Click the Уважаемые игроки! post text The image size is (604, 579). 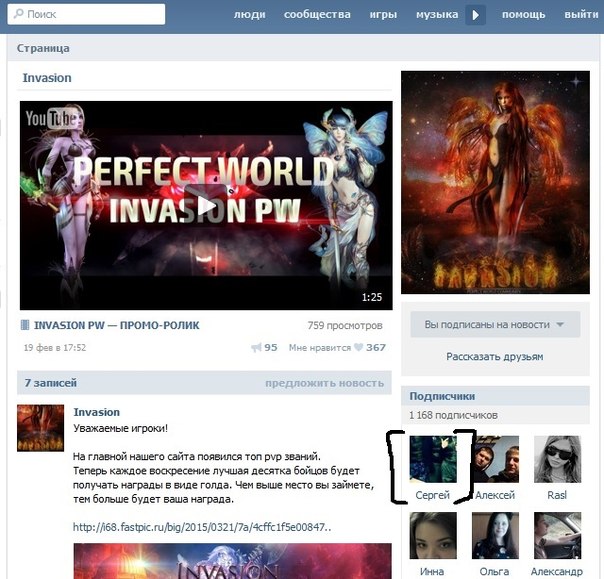(121, 428)
